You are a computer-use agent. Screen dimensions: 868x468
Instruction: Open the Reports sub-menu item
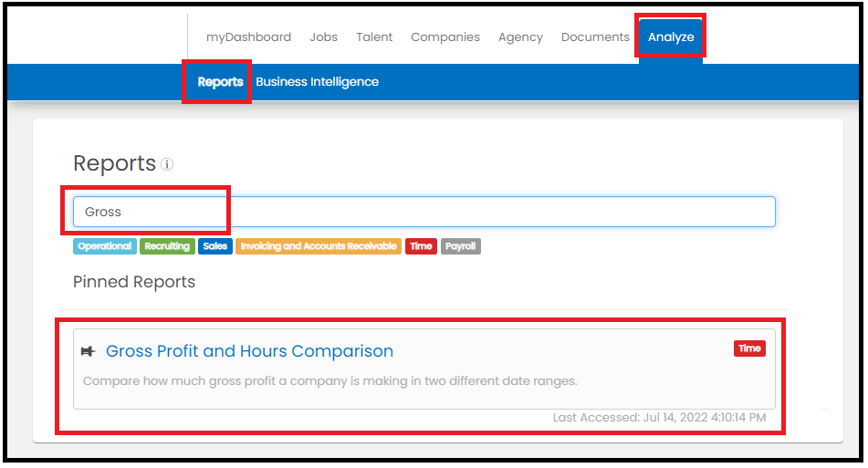point(220,82)
